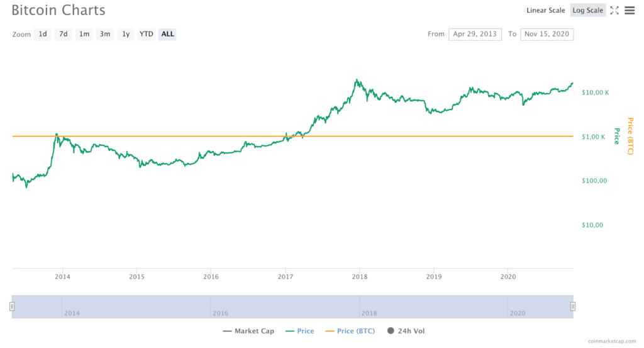This screenshot has width=644, height=348.
Task: Toggle Price (BTC) series in legend
Action: 350,331
